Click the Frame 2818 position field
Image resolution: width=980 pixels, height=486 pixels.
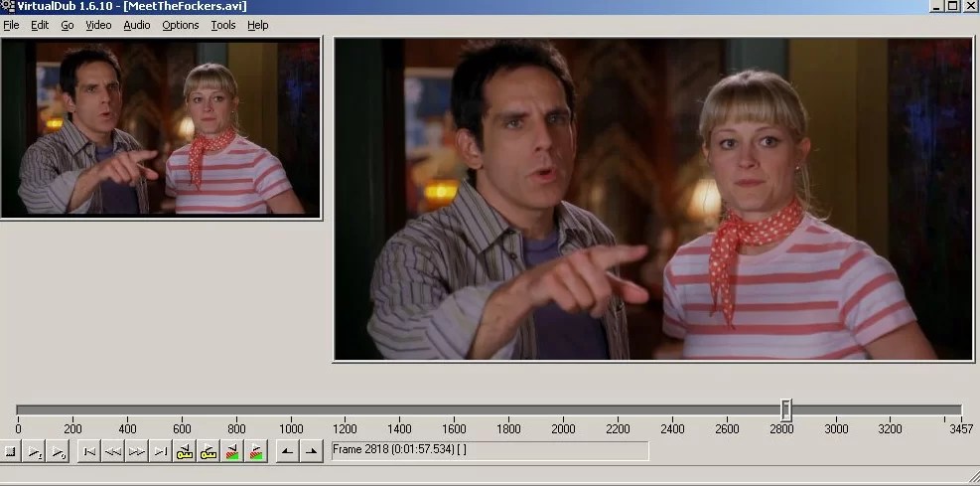coord(490,450)
